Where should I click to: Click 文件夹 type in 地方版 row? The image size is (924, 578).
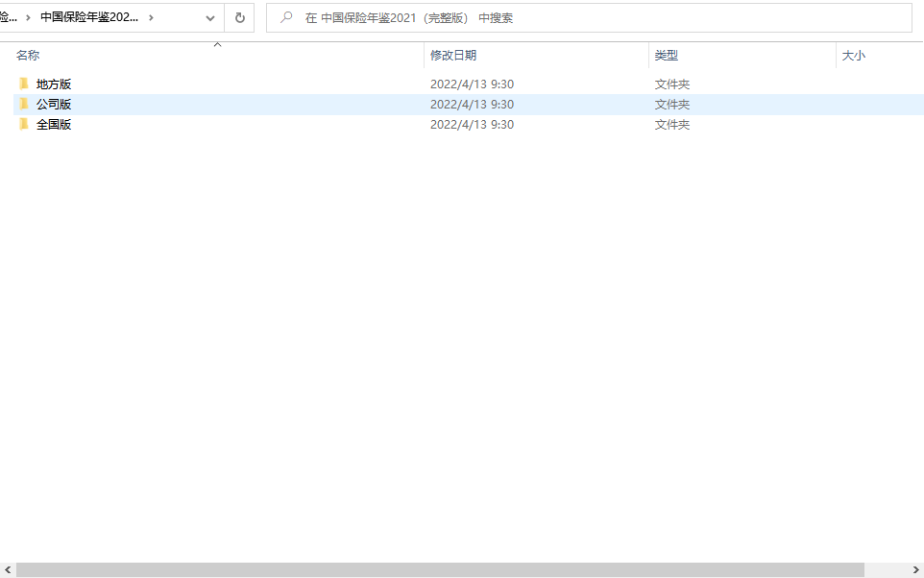click(x=671, y=84)
